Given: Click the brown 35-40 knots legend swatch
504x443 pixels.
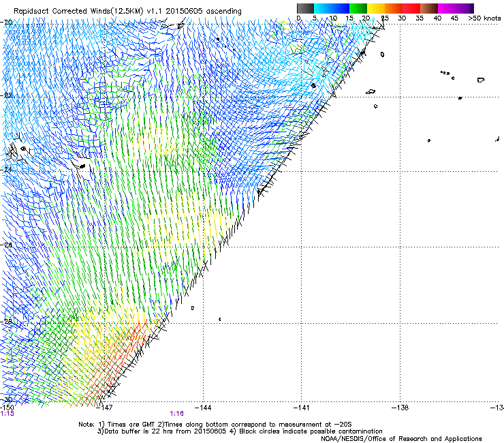Looking at the screenshot, I should click(429, 8).
